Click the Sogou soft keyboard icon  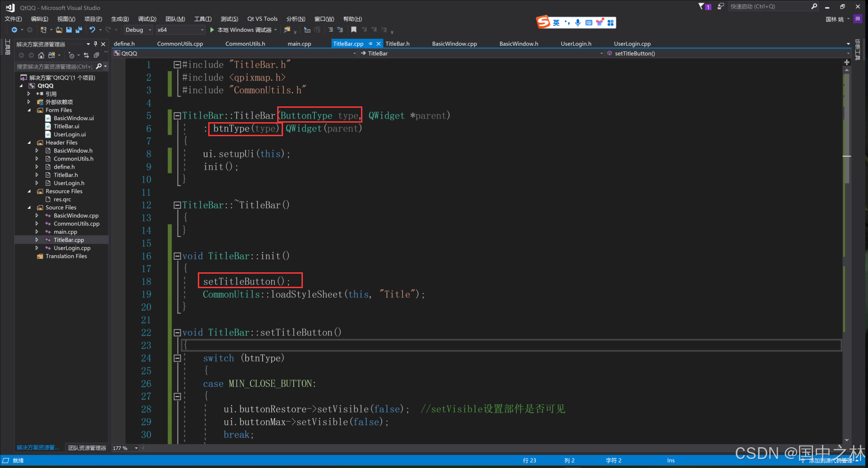pos(589,23)
